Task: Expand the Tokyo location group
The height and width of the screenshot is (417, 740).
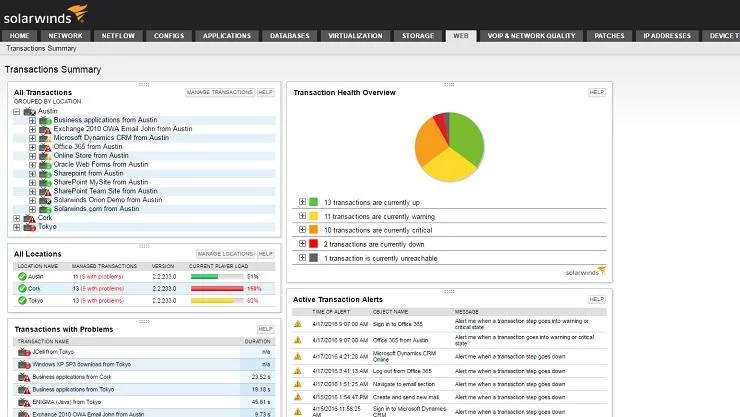Action: click(x=17, y=227)
